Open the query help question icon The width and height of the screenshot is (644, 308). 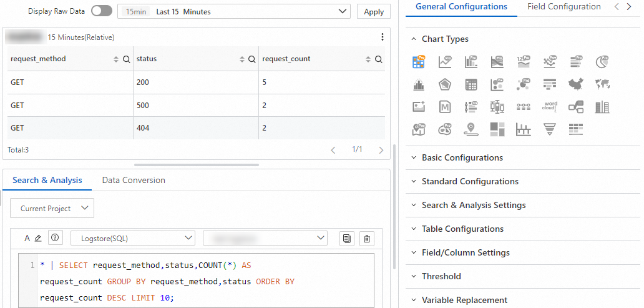click(x=56, y=238)
